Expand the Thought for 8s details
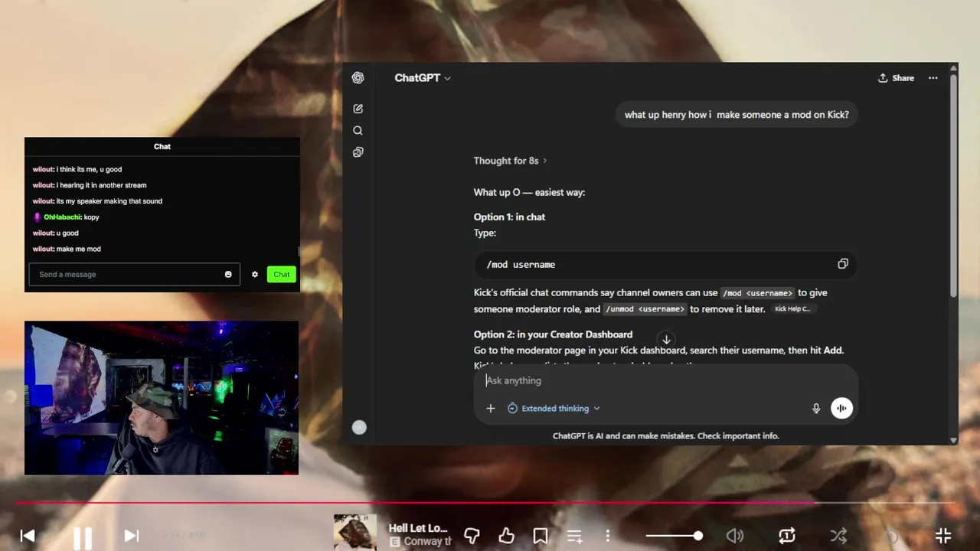The height and width of the screenshot is (551, 980). pos(510,161)
